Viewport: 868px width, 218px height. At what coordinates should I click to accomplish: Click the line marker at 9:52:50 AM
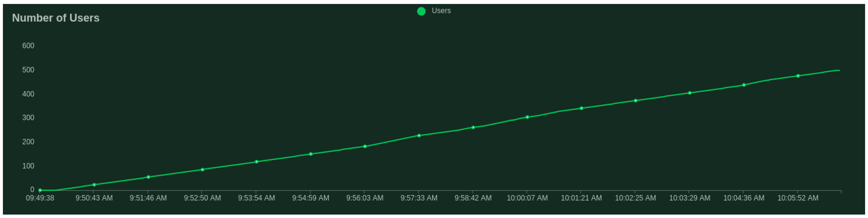point(202,169)
